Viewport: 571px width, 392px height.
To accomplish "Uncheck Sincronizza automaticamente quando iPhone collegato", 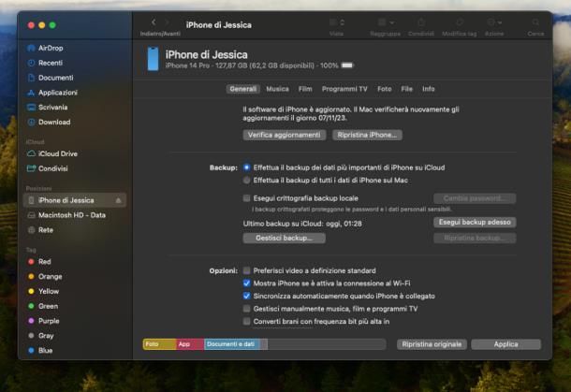I will coord(247,296).
